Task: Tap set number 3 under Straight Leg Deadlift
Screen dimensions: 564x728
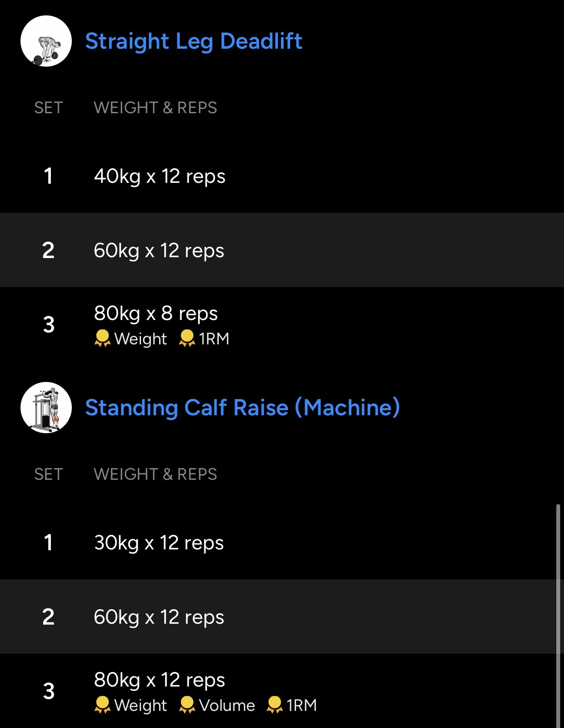Action: tap(49, 325)
